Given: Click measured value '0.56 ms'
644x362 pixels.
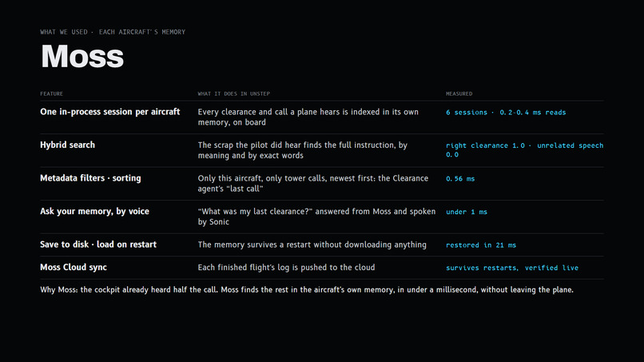Looking at the screenshot, I should (460, 179).
